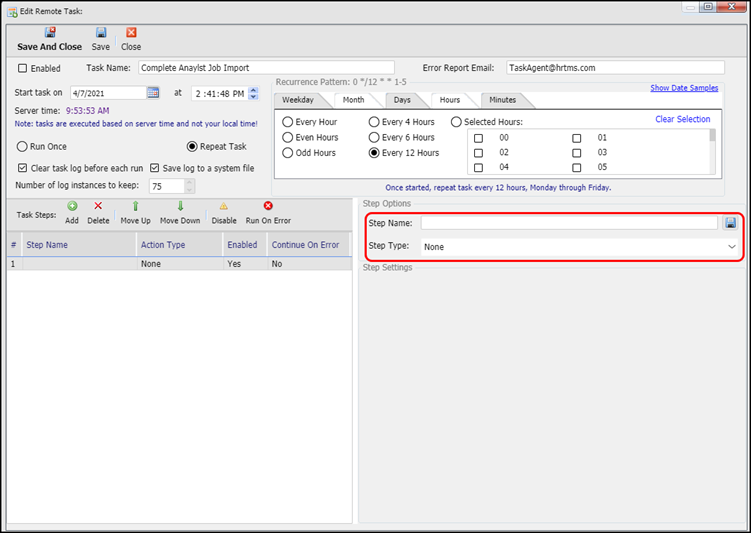Add a new task step
The image size is (751, 533).
coord(72,206)
